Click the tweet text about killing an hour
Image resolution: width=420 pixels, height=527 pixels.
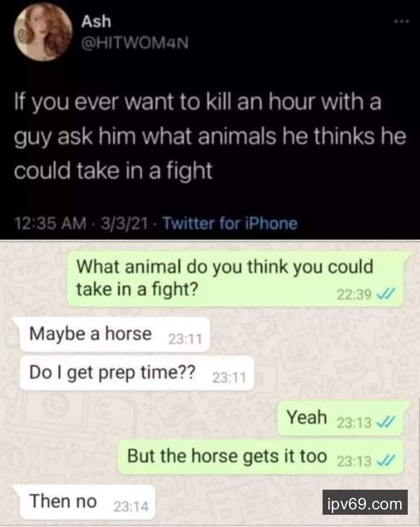pos(210,136)
